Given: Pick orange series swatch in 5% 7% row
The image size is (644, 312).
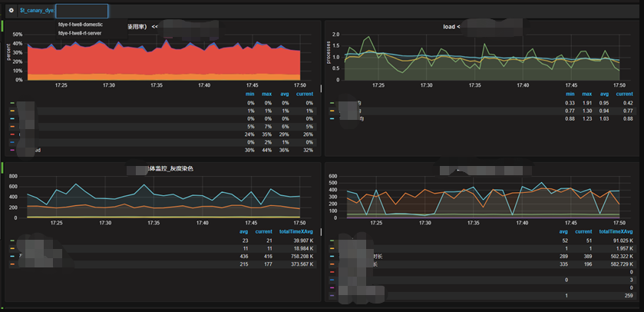Looking at the screenshot, I should click(12, 127).
